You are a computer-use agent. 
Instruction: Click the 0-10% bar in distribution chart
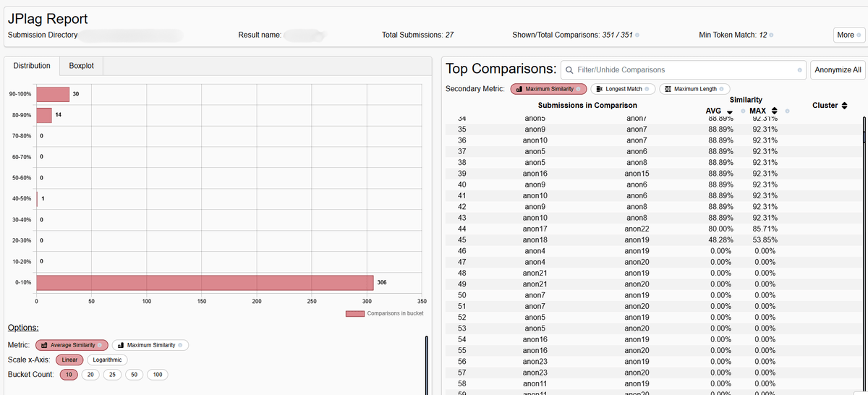pos(205,282)
